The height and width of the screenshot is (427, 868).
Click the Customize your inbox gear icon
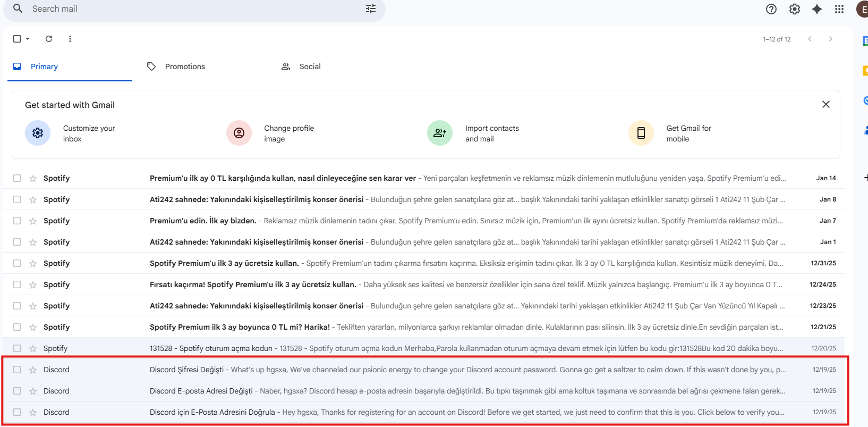[38, 133]
